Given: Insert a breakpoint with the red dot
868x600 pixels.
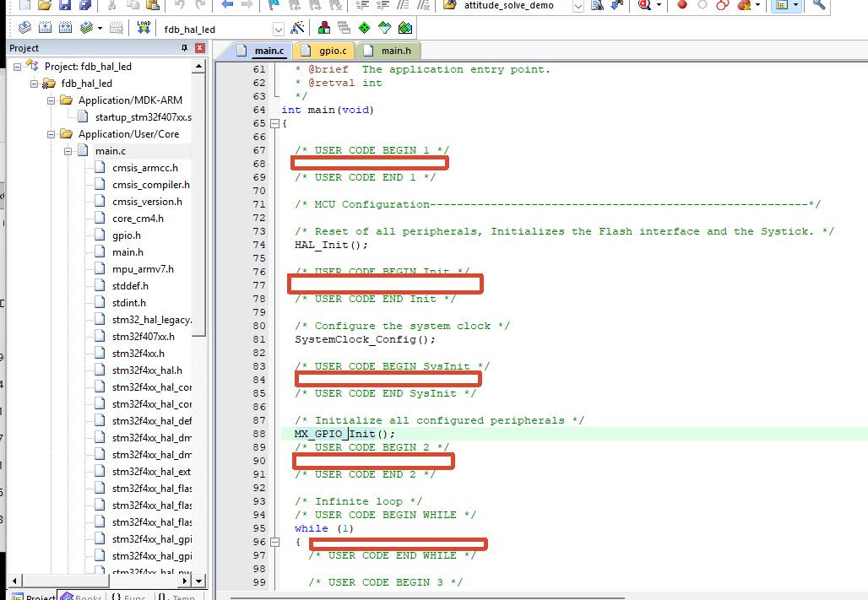Looking at the screenshot, I should tap(682, 5).
